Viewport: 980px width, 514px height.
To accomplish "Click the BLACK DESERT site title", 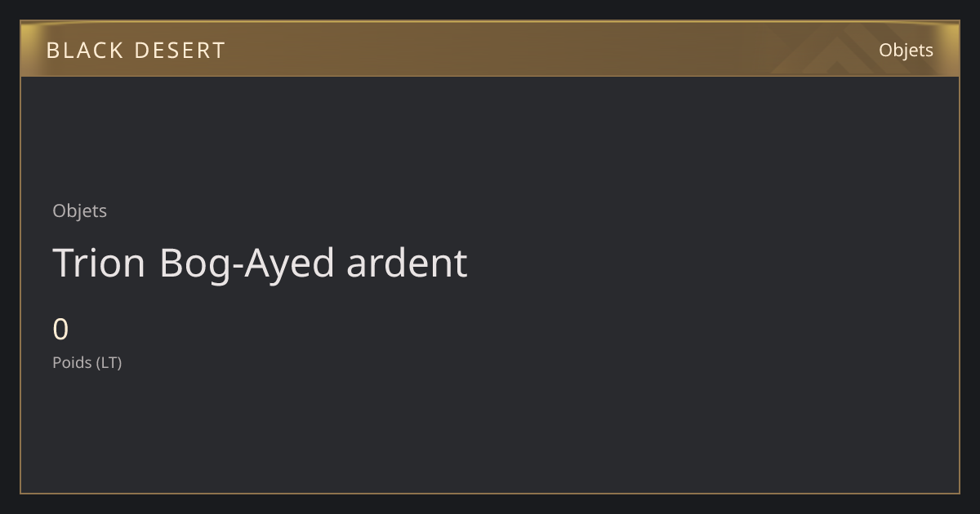I will 136,50.
